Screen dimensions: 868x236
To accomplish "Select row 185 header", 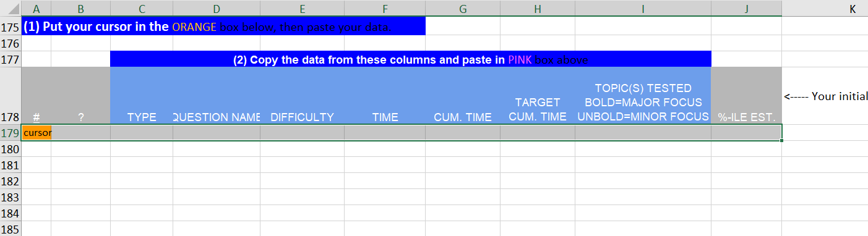I will point(11,229).
